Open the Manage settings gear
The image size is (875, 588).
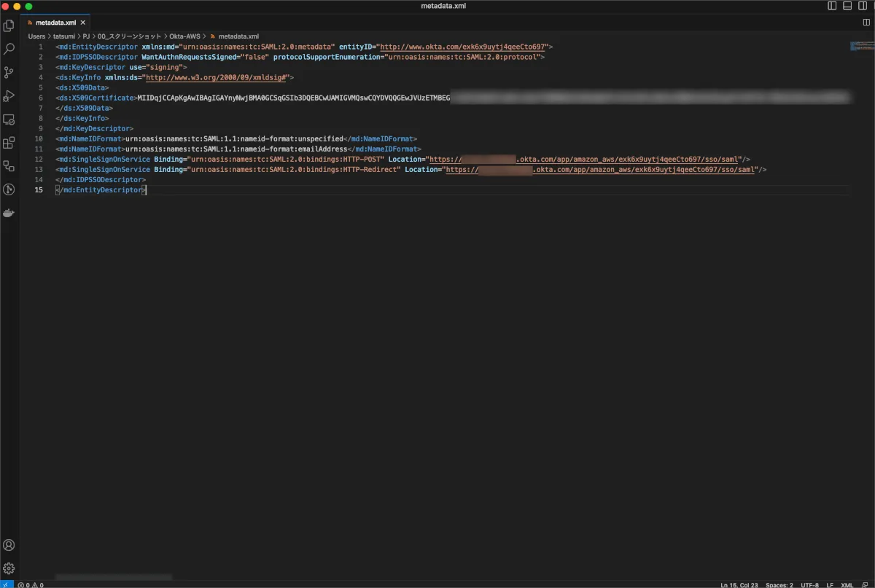coord(9,568)
